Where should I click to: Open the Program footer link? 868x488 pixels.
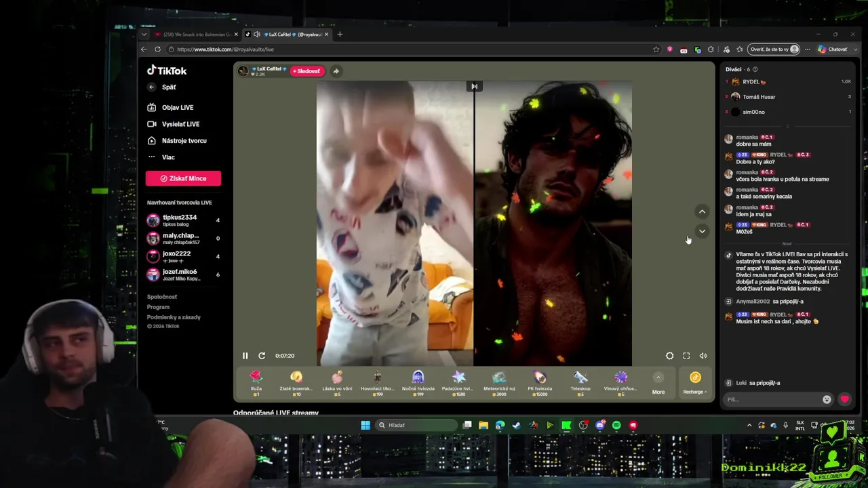pos(158,307)
